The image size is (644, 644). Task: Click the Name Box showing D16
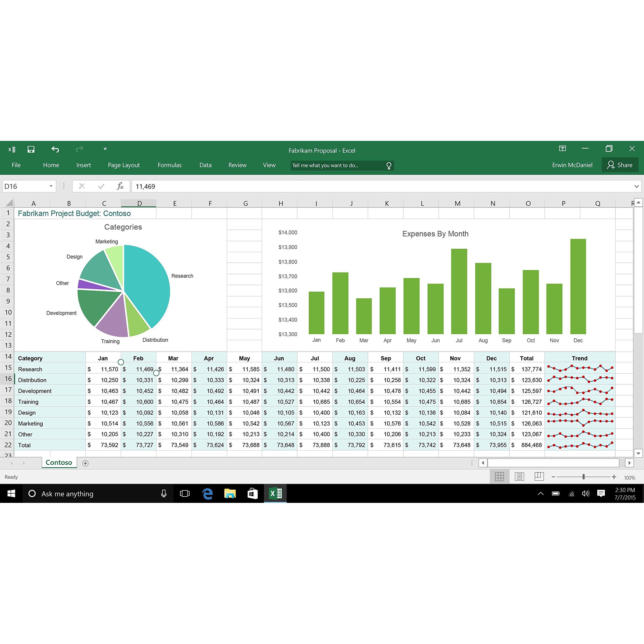coord(25,186)
